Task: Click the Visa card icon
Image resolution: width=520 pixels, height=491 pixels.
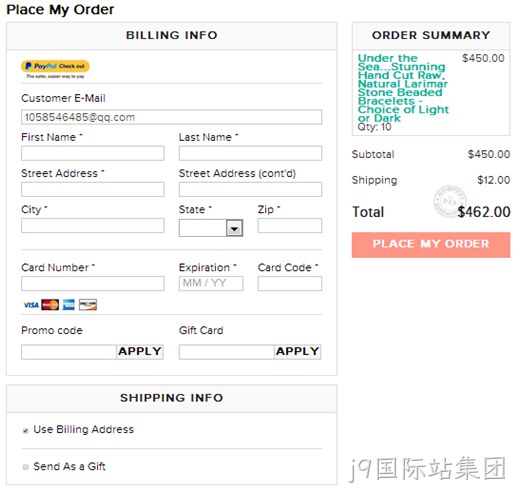Action: (x=31, y=305)
